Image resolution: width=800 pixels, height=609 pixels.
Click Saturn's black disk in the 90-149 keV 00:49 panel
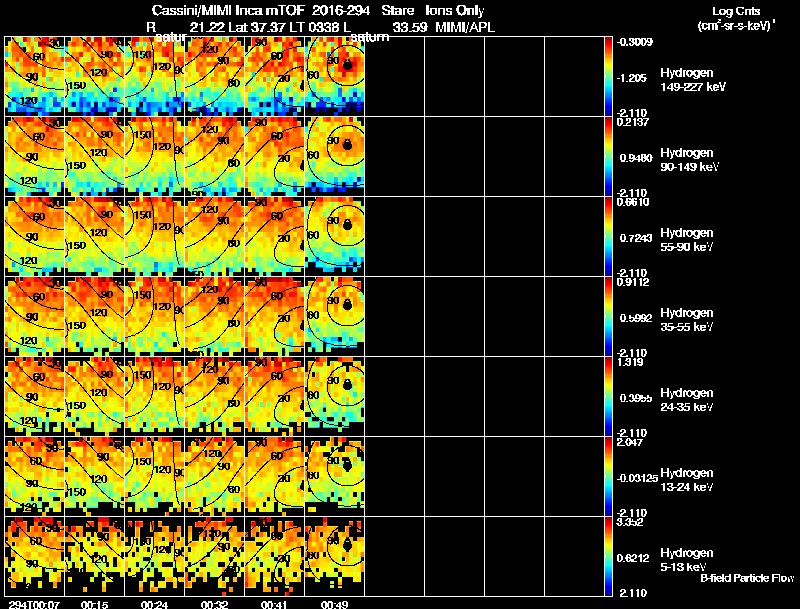point(347,145)
